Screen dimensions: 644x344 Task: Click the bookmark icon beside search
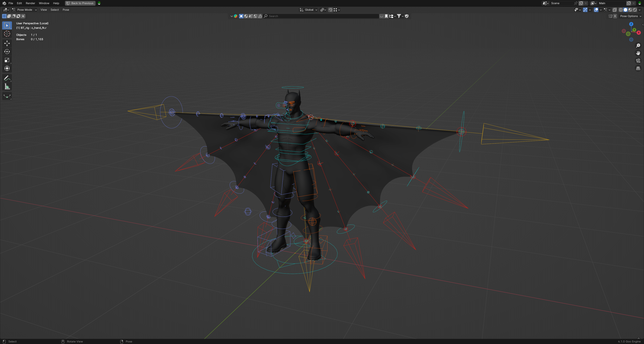pyautogui.click(x=386, y=16)
